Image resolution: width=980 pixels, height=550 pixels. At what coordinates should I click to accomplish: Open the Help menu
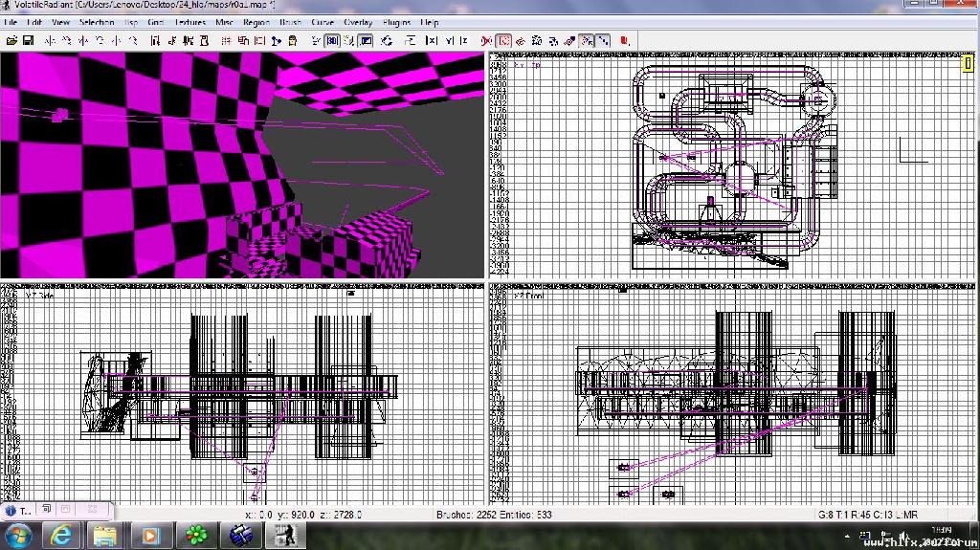pyautogui.click(x=430, y=22)
